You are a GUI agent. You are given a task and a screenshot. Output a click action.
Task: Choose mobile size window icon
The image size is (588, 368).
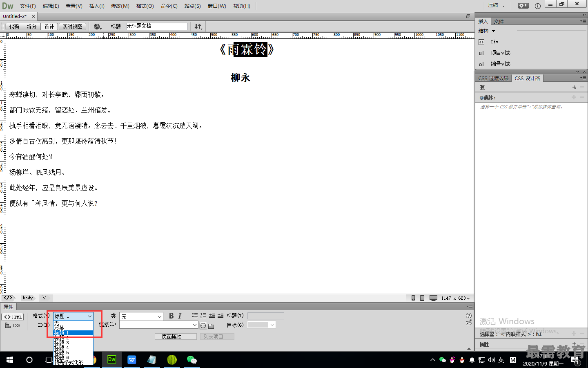413,298
